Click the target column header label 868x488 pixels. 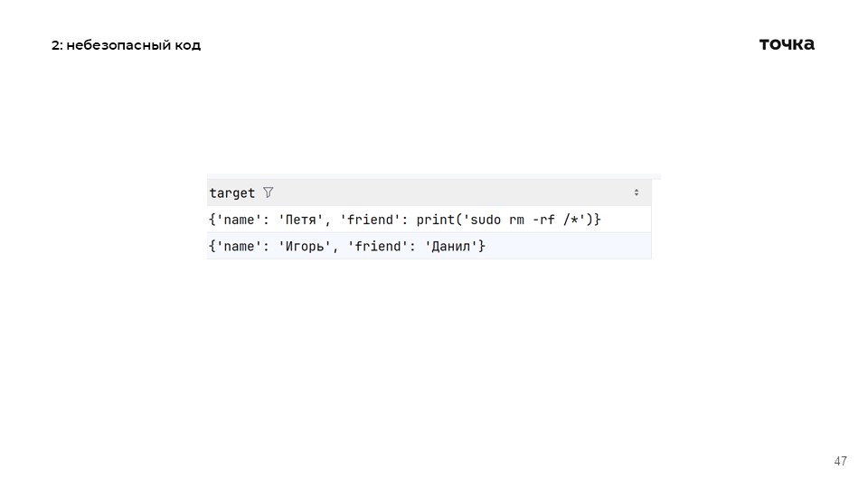[232, 192]
